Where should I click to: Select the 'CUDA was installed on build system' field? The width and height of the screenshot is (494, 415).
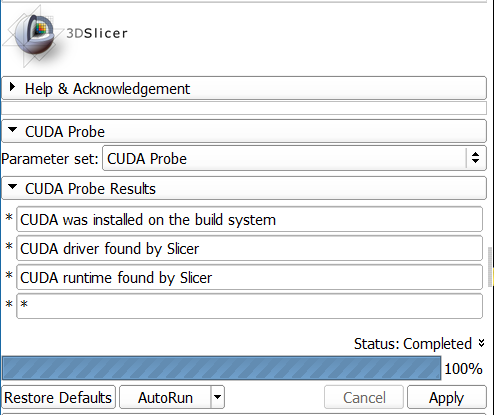click(249, 220)
